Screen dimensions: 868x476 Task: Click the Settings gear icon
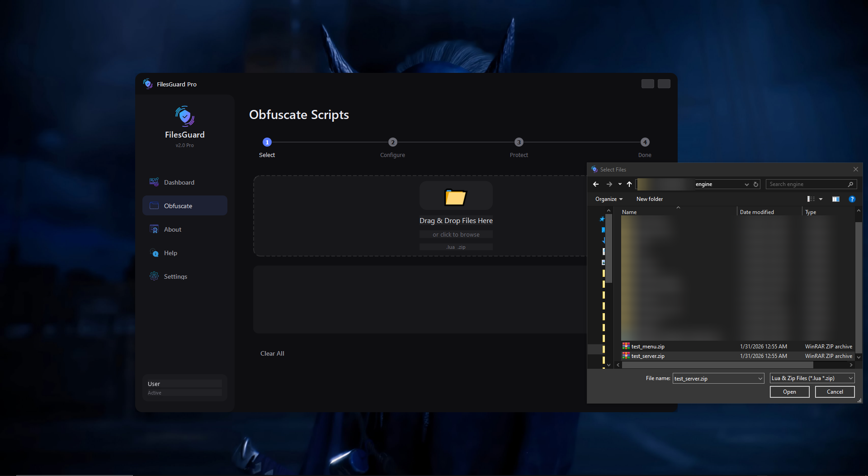154,276
